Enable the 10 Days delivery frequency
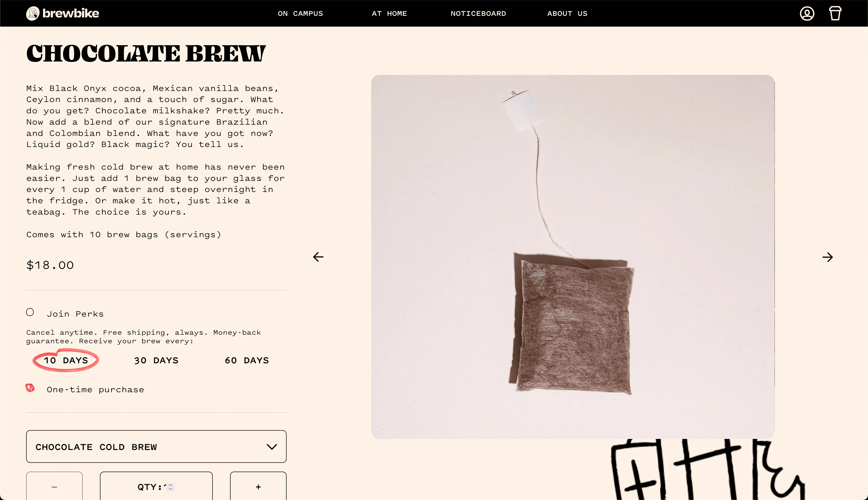Image resolution: width=868 pixels, height=500 pixels. [66, 360]
